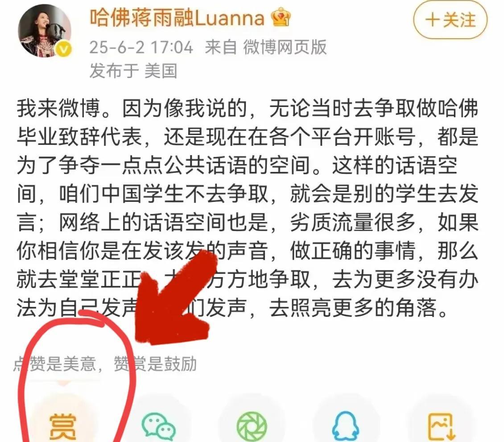Image resolution: width=504 pixels, height=442 pixels.
Task: Tap the orange 赏 reward icon
Action: click(63, 426)
